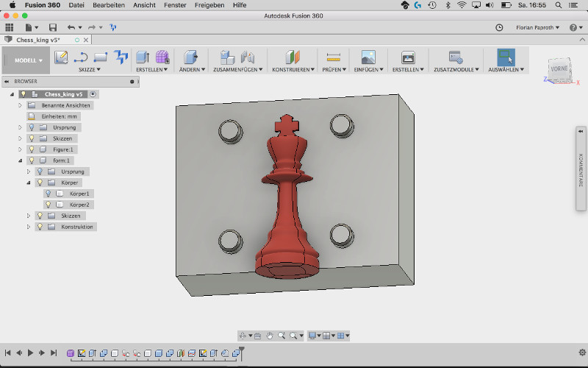Click the Auswählen selection tool icon
This screenshot has height=368, width=588.
[x=506, y=57]
